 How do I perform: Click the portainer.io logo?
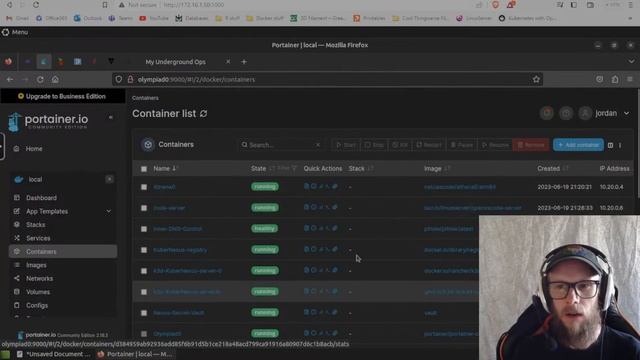[x=48, y=122]
